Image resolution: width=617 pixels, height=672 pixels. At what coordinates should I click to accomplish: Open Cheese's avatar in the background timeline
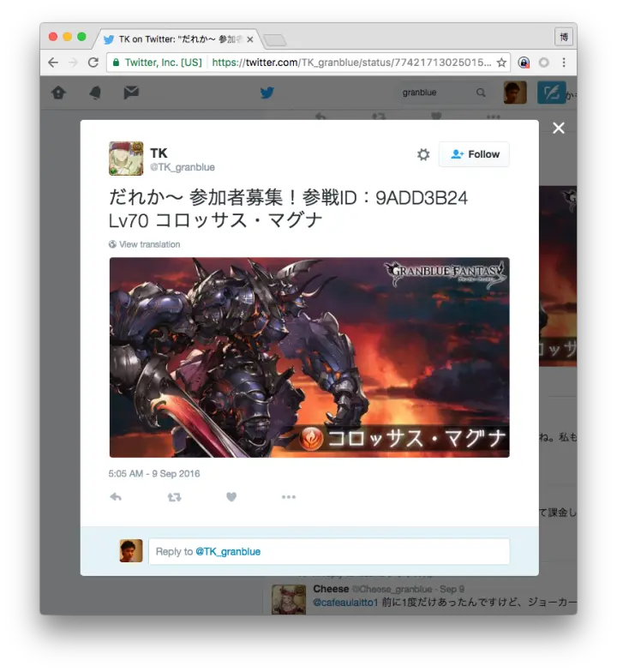[x=289, y=600]
